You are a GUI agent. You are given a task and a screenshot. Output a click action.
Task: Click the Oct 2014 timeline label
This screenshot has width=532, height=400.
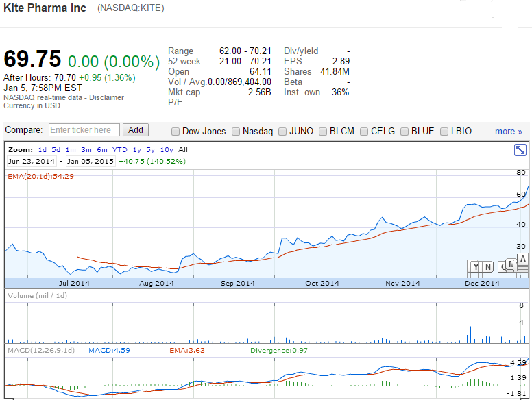(x=322, y=284)
